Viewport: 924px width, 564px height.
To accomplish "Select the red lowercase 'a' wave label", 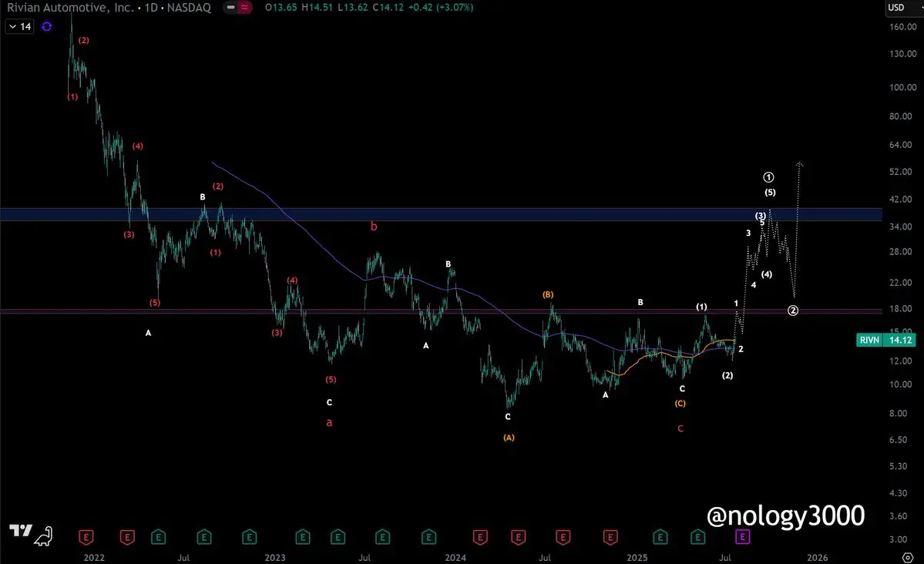I will [329, 422].
